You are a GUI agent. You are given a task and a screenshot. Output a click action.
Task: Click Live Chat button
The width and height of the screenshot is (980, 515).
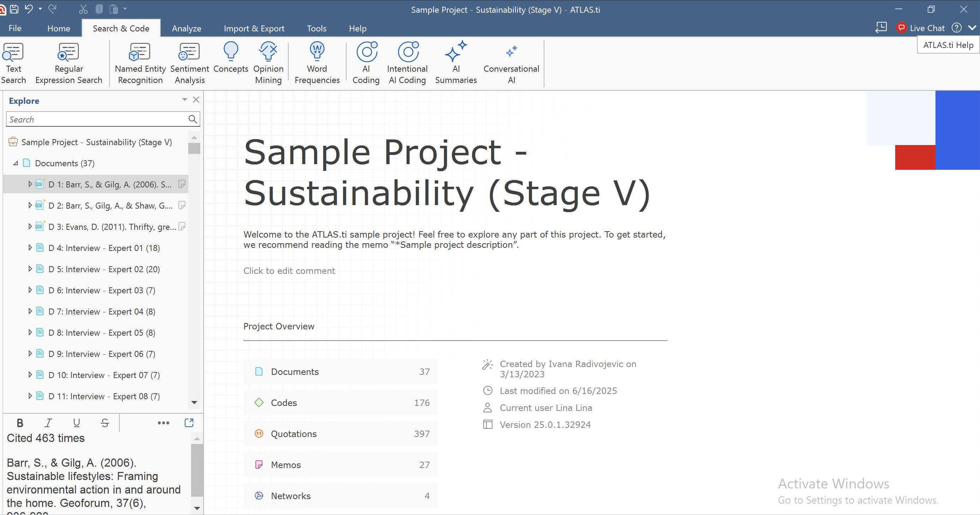click(921, 28)
